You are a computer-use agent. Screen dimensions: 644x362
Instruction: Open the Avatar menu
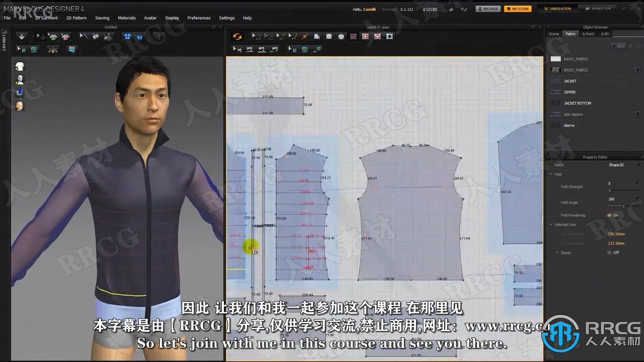coord(150,18)
